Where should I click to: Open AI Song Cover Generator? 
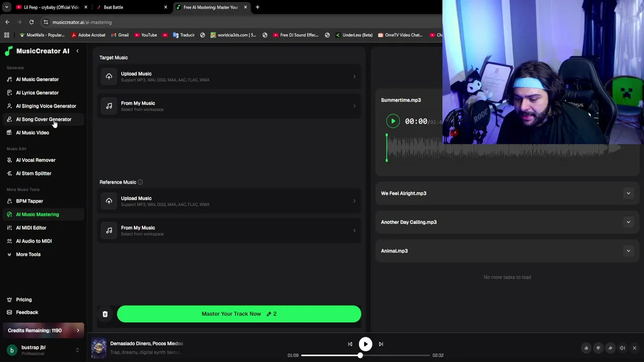point(44,119)
